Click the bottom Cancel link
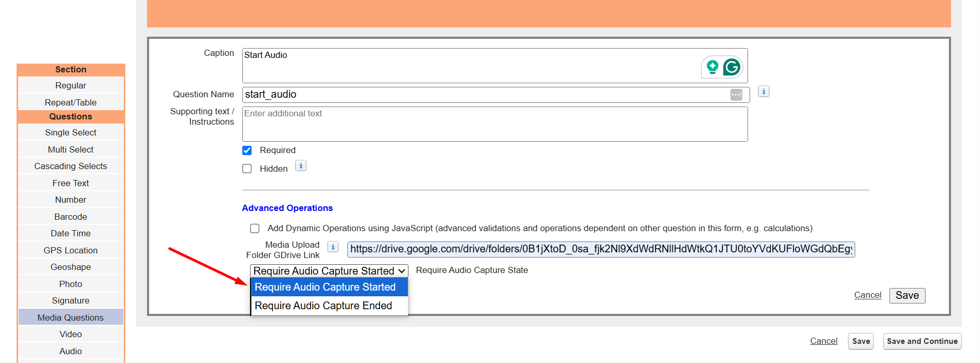Screen dimensions: 980x363 tap(824, 341)
